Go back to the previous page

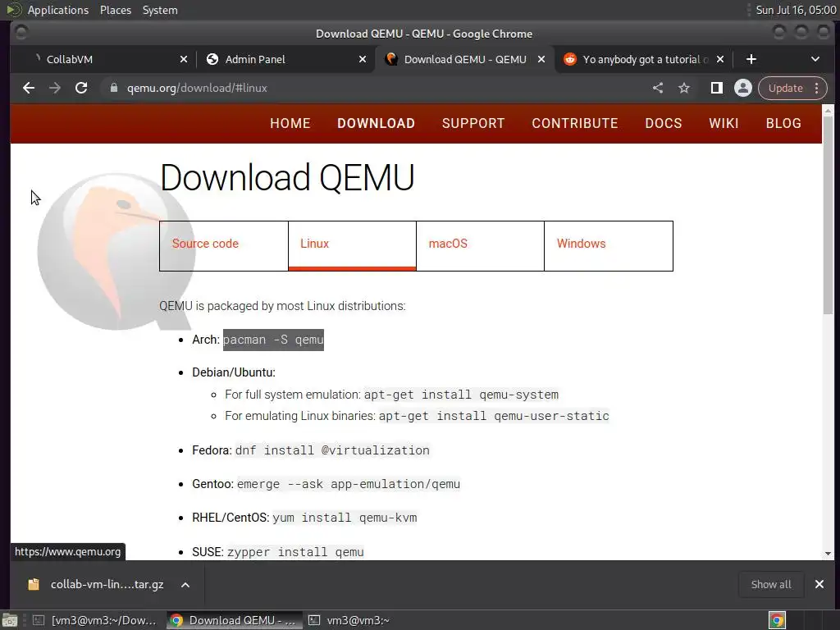point(29,88)
